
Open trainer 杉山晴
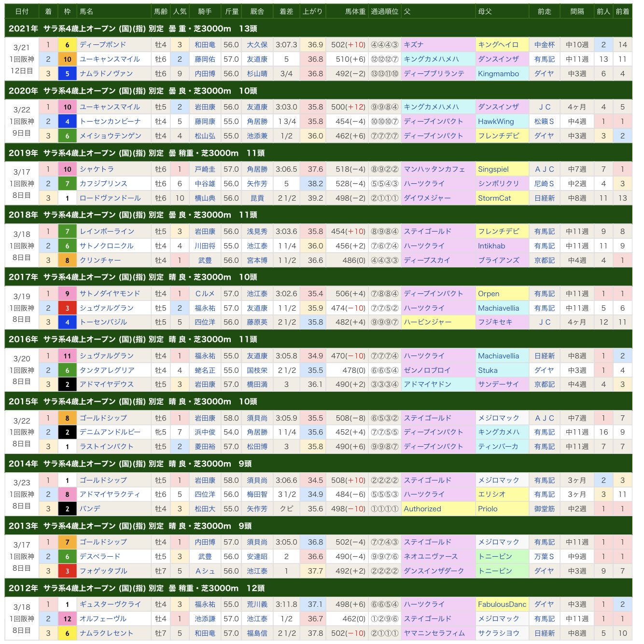(x=257, y=74)
